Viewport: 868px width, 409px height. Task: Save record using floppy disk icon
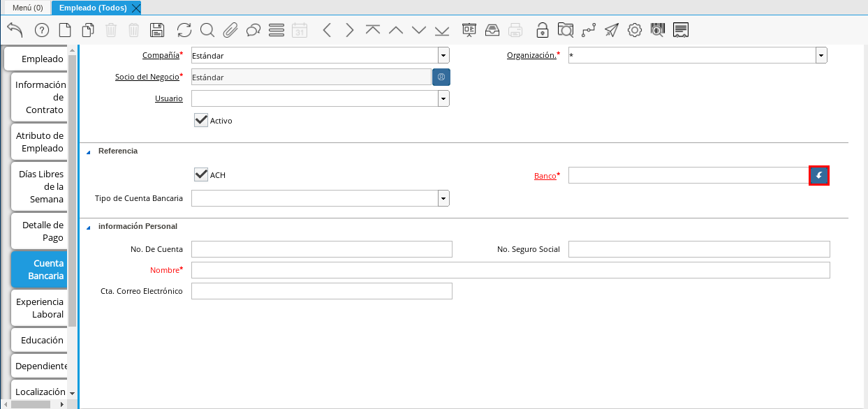pos(157,30)
